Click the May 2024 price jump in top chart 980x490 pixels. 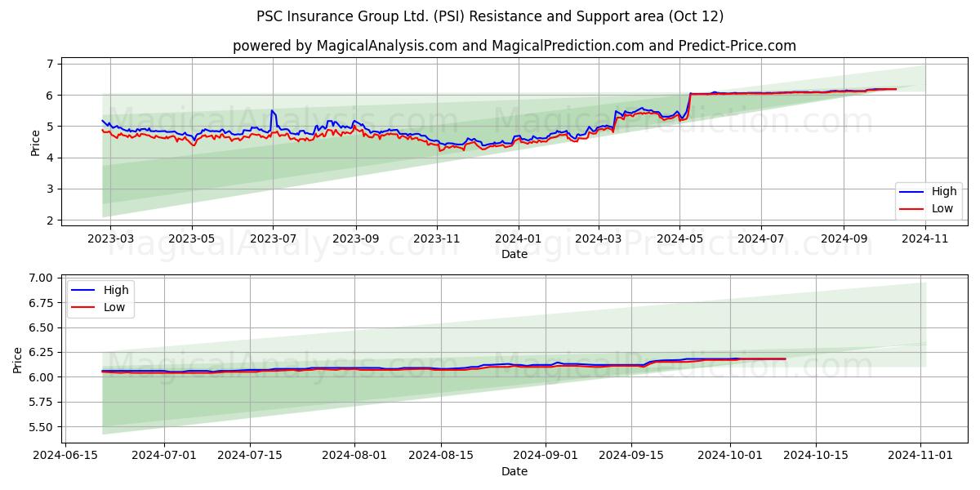pos(689,105)
